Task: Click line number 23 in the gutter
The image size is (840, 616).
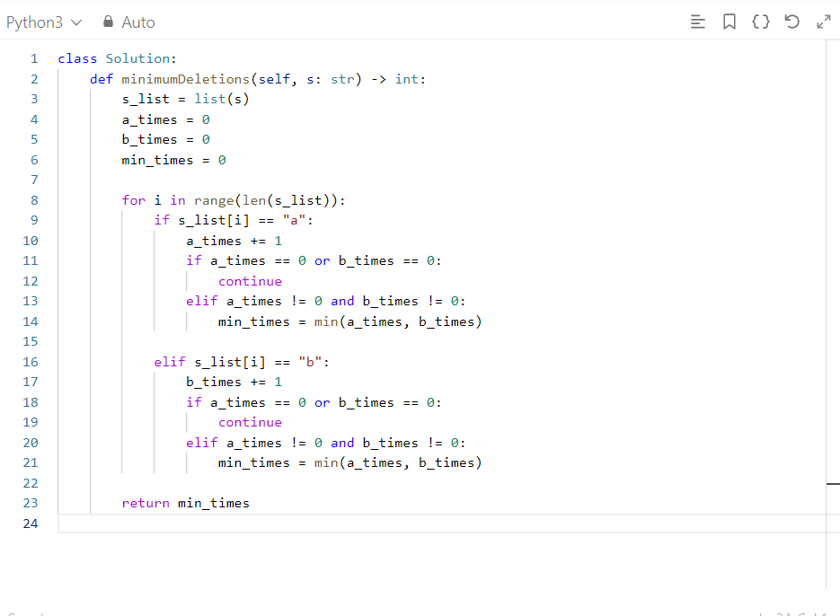Action: point(31,503)
